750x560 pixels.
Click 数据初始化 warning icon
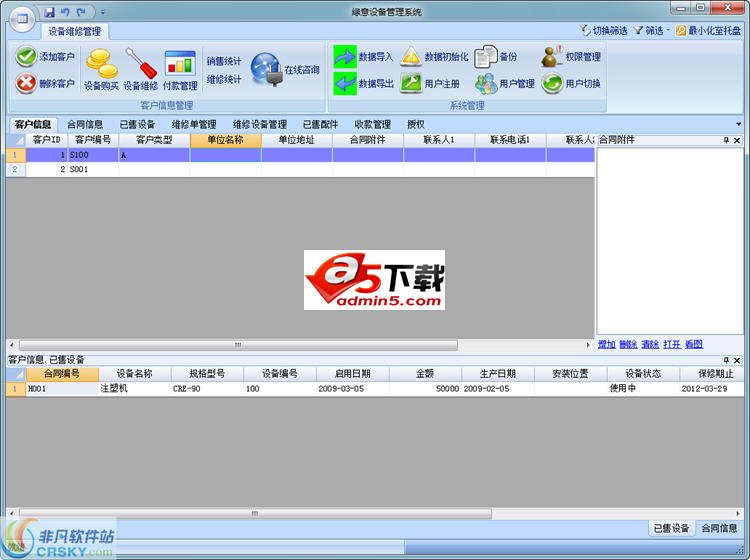coord(411,56)
